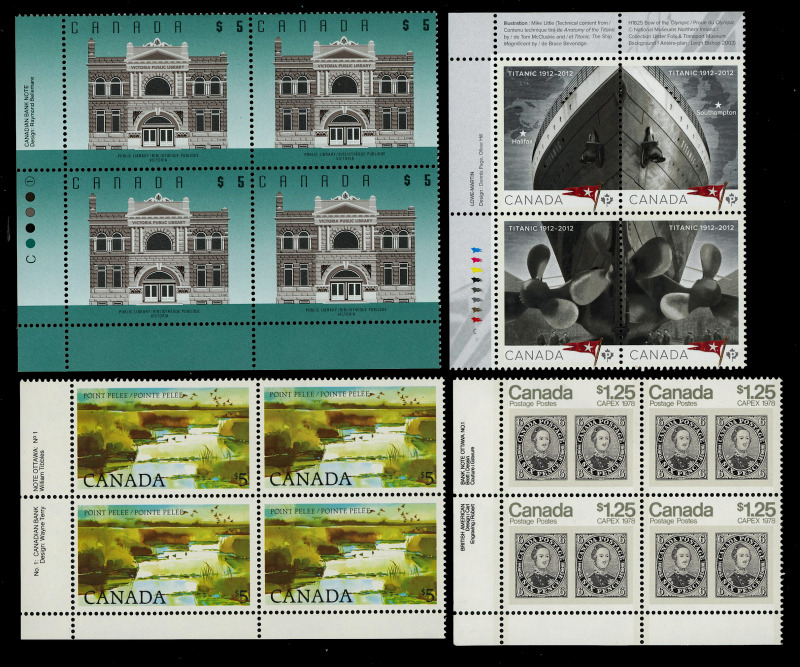Select the bottom-left Titanic propeller stamp
Image resolution: width=800 pixels, height=667 pixels.
[561, 292]
